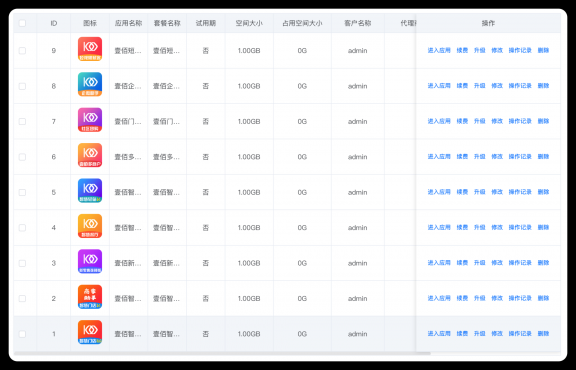This screenshot has width=576, height=370.
Task: Tick the checkbox for row ID 6
Action: (22, 157)
